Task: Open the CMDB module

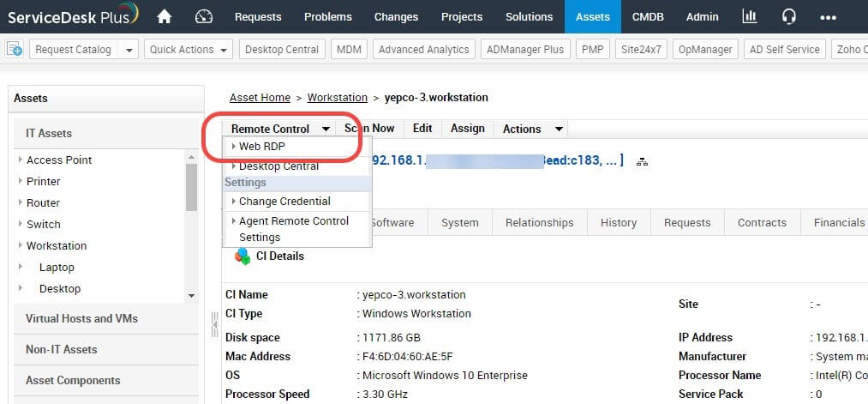Action: coord(648,16)
